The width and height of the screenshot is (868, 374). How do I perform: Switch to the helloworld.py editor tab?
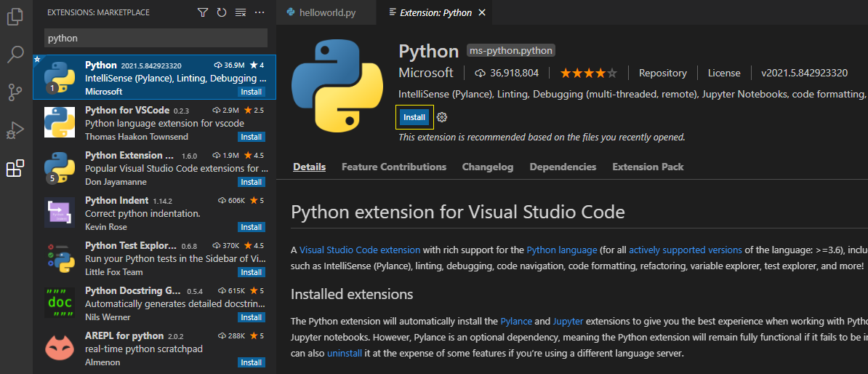pyautogui.click(x=327, y=12)
